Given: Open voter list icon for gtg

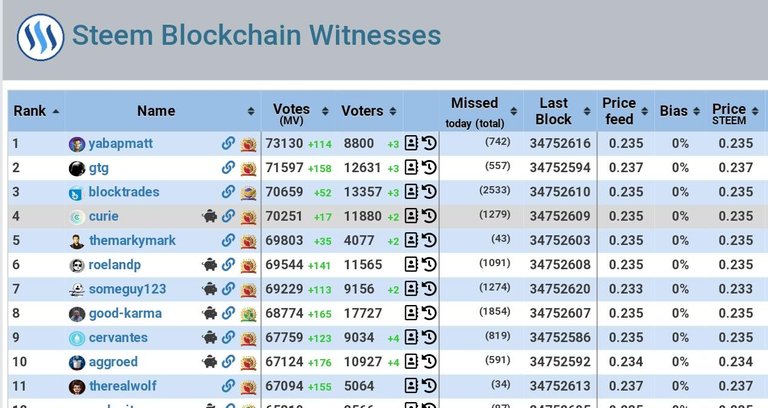Looking at the screenshot, I should point(411,168).
